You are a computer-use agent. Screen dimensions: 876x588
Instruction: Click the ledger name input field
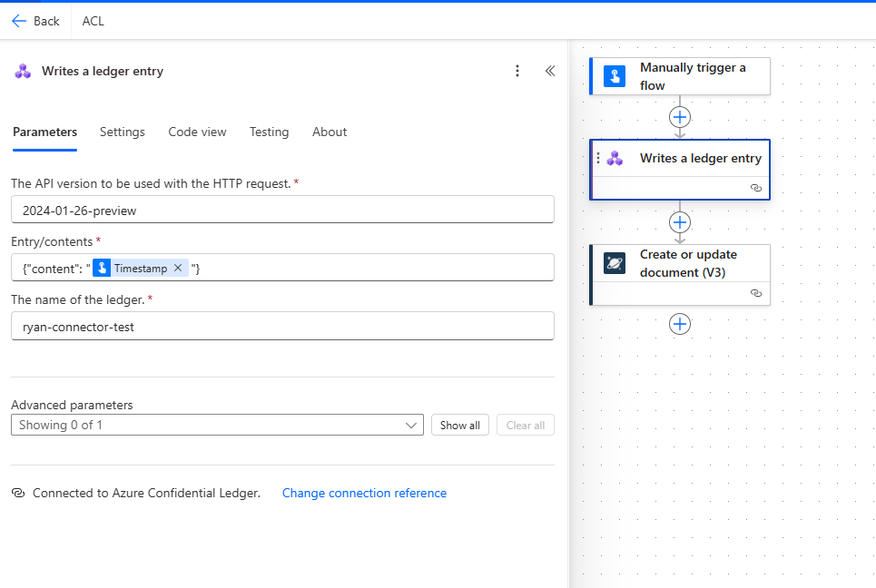[282, 327]
